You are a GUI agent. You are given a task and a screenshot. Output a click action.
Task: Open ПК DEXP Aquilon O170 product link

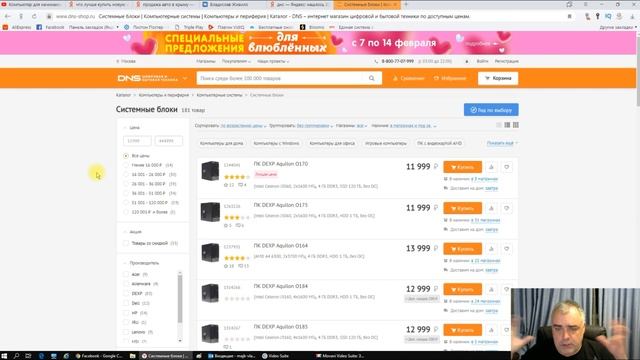click(281, 164)
